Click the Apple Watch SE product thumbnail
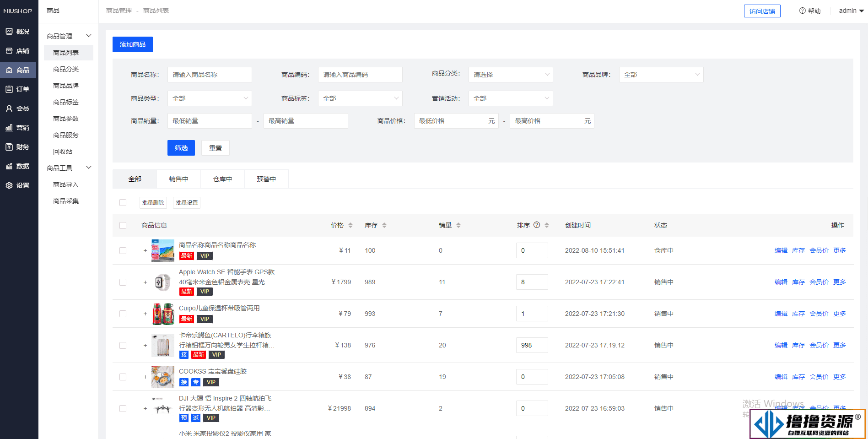Viewport: 868px width, 439px height. point(163,282)
